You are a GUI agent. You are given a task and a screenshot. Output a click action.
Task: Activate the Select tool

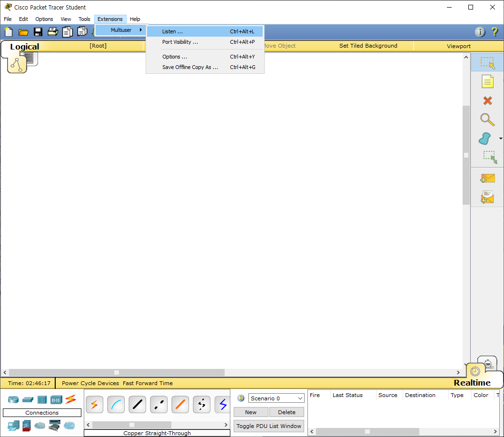pyautogui.click(x=487, y=62)
